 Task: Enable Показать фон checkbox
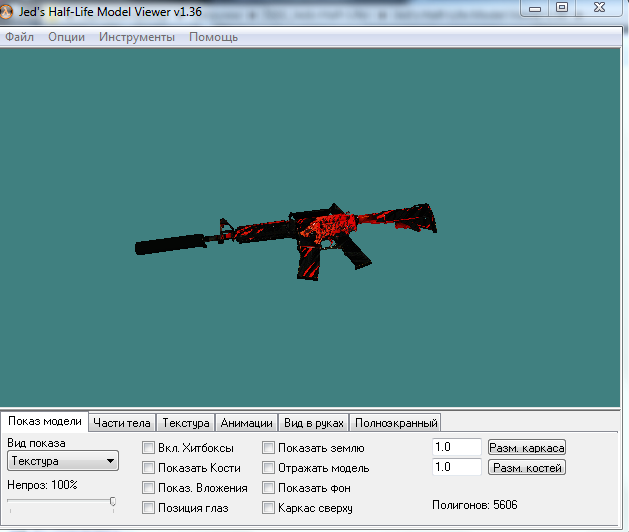[268, 488]
